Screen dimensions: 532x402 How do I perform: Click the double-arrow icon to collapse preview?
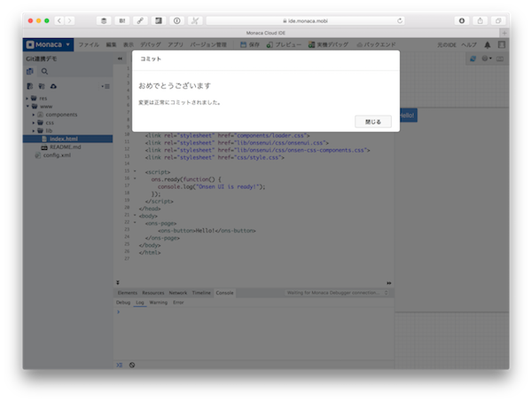click(389, 283)
